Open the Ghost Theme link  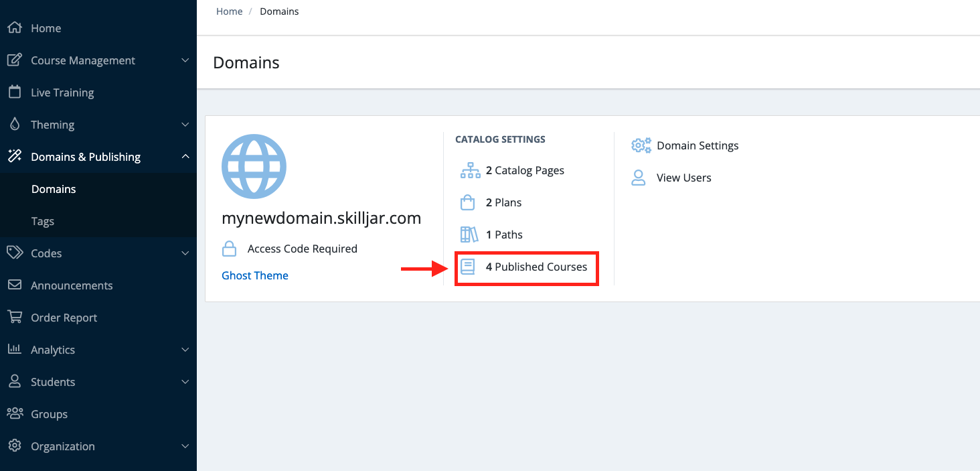(255, 275)
